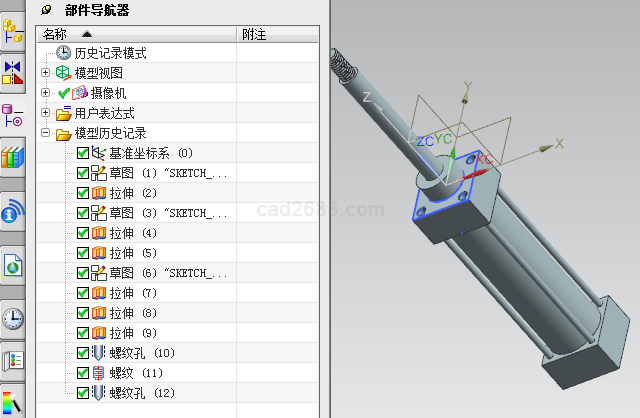The image size is (640, 418).
Task: Click the pin icon beside 部件导航器 title
Action: tap(46, 10)
